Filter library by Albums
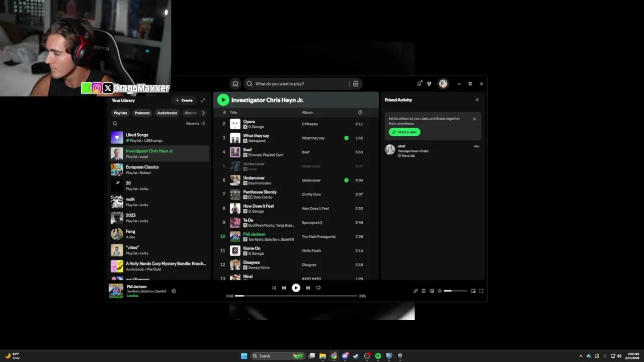The height and width of the screenshot is (362, 644). tap(191, 113)
